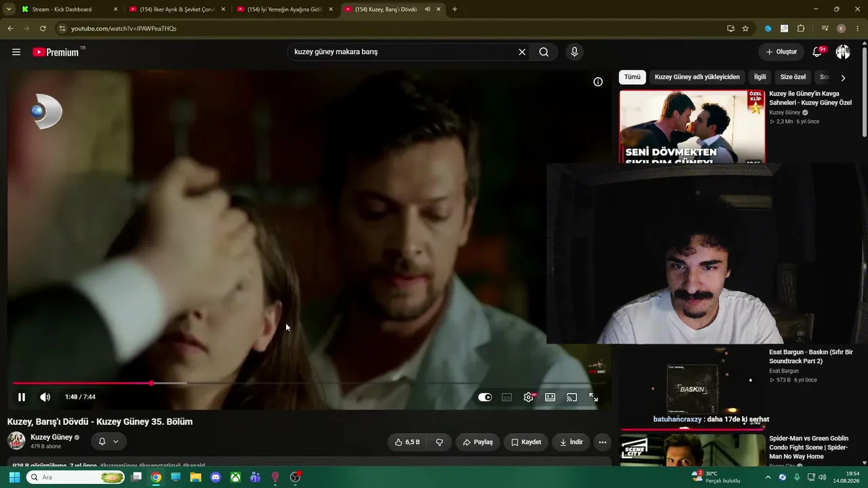The image size is (868, 488).
Task: Show more filter chips with arrow
Action: coord(843,78)
